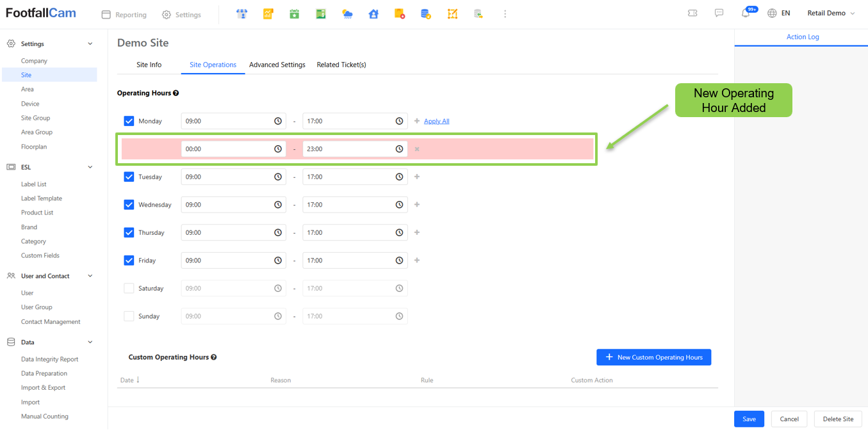
Task: Enable the Sunday checkbox
Action: [x=129, y=316]
